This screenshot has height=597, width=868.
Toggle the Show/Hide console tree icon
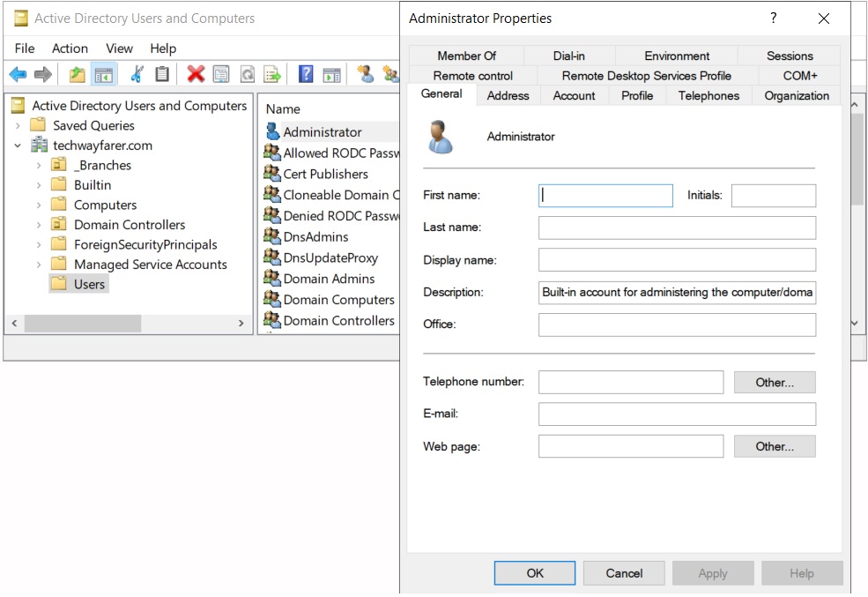click(x=104, y=75)
